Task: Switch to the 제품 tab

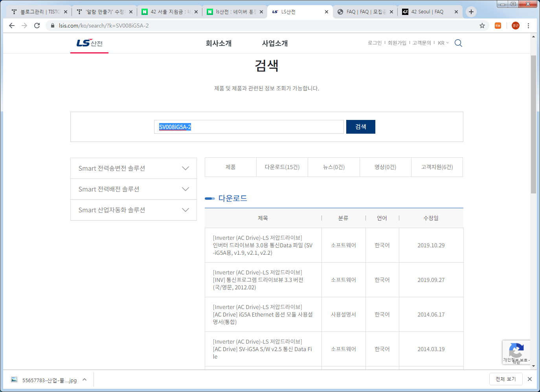Action: (231, 167)
